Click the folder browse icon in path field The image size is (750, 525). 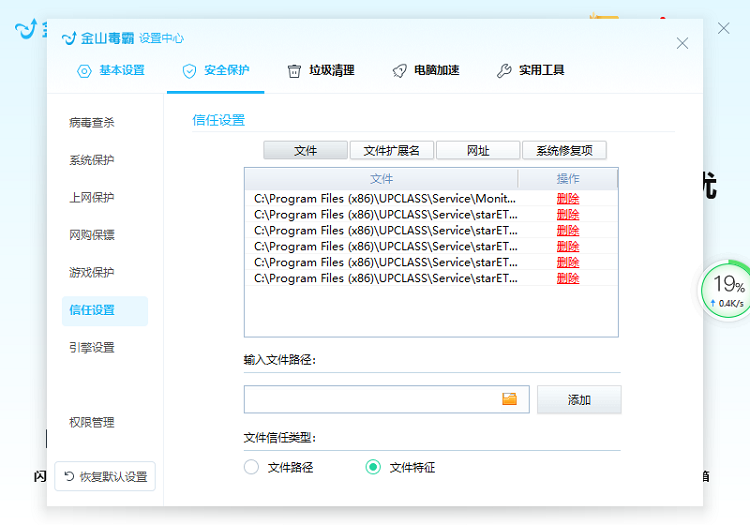[510, 399]
